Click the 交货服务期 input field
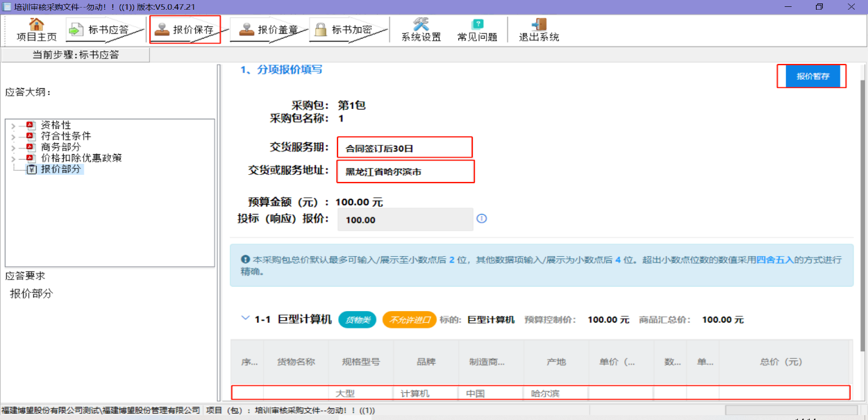Screen dimensions: 868x420 tap(404, 148)
